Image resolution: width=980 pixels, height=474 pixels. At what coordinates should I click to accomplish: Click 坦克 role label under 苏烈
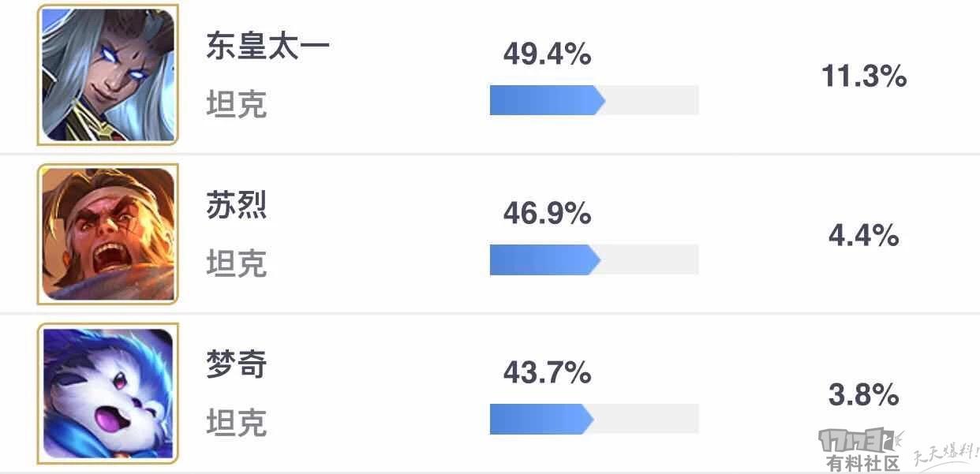tap(237, 263)
